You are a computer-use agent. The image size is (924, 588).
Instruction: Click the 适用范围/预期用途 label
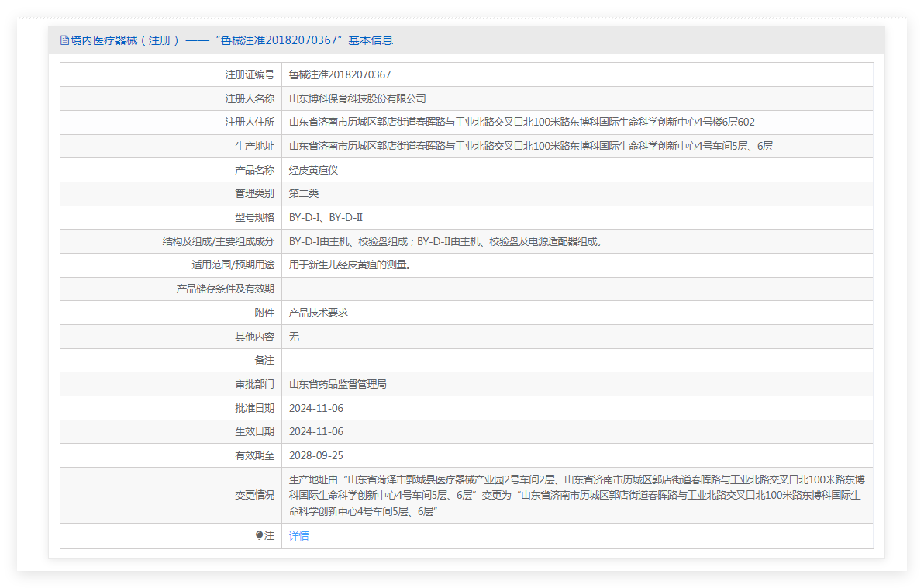click(233, 265)
